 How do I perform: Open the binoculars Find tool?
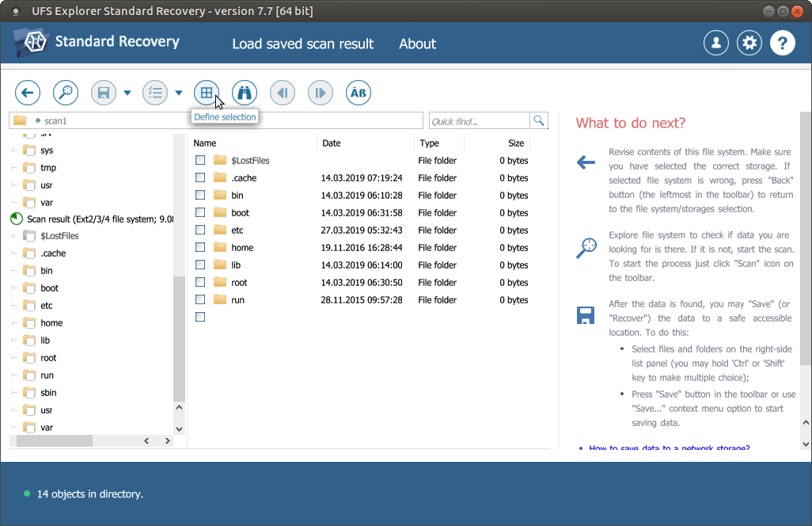245,93
